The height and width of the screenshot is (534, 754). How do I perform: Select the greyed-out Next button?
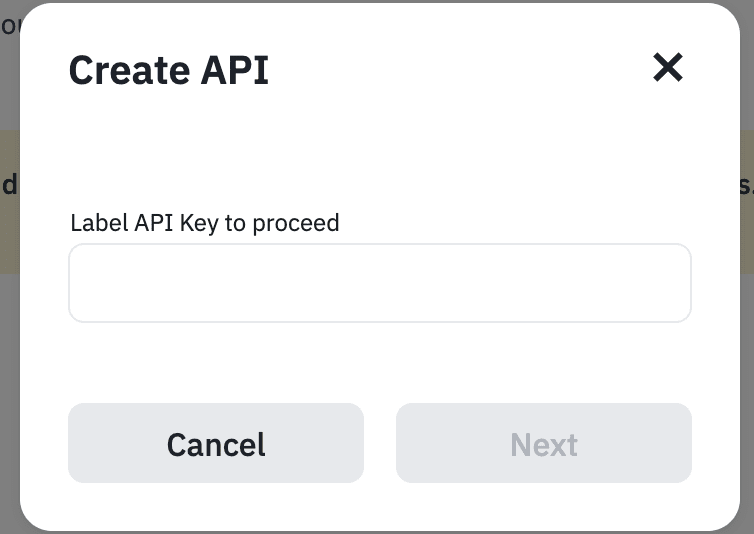(x=543, y=444)
